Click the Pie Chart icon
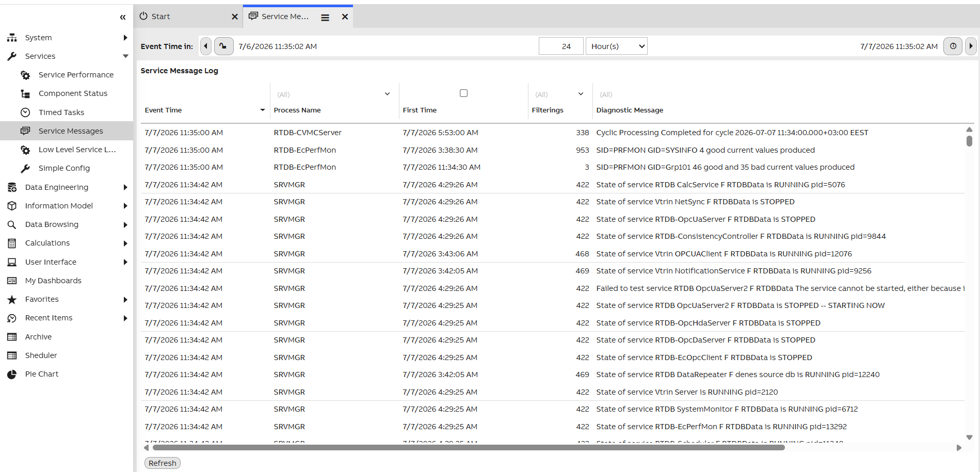The width and height of the screenshot is (980, 472). [12, 375]
